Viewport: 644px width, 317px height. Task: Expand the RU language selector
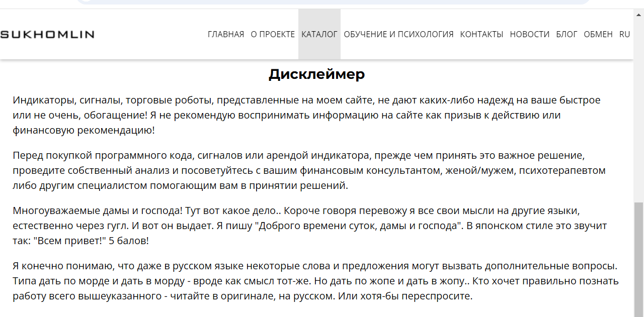coord(624,34)
